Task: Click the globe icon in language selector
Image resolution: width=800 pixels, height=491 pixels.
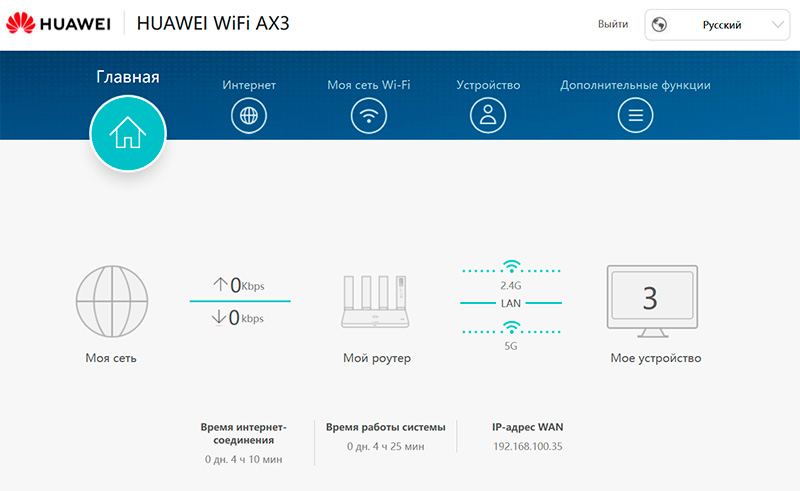Action: tap(660, 24)
